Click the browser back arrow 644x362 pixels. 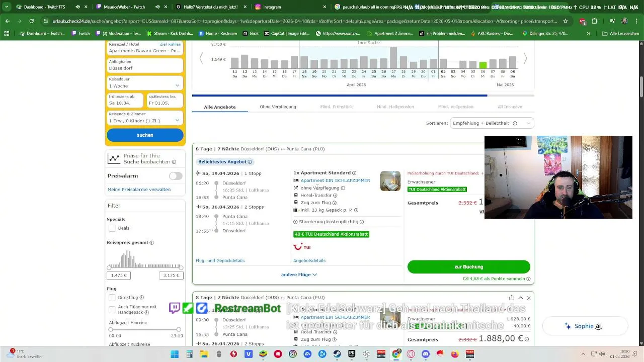[x=8, y=21]
